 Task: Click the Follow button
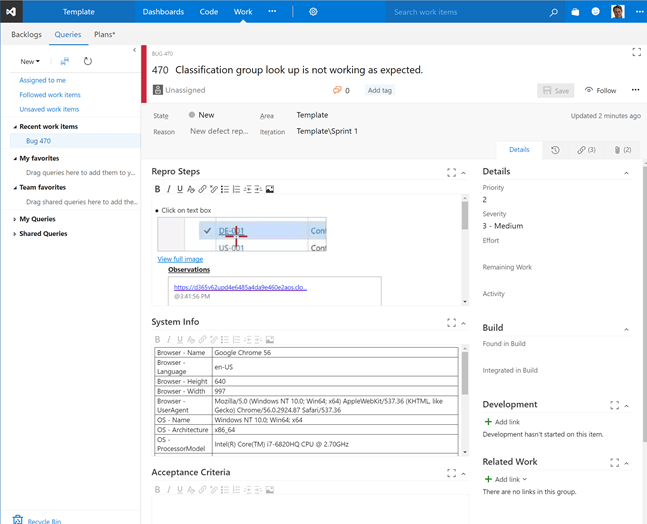(x=601, y=90)
